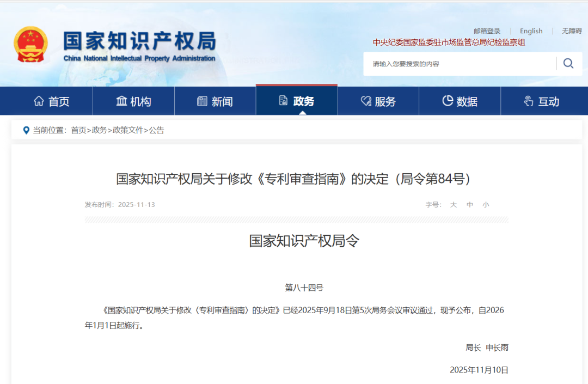
Task: Click the hand icon beside 互动
Action: [x=528, y=101]
